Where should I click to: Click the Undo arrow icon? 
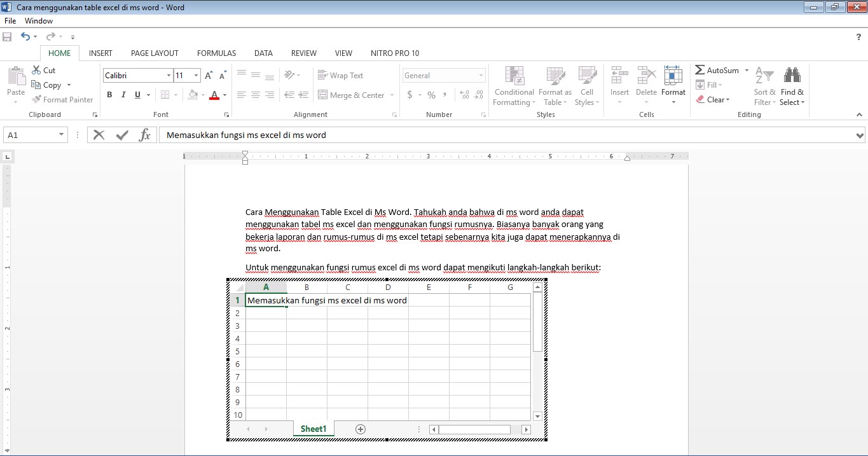coord(25,37)
